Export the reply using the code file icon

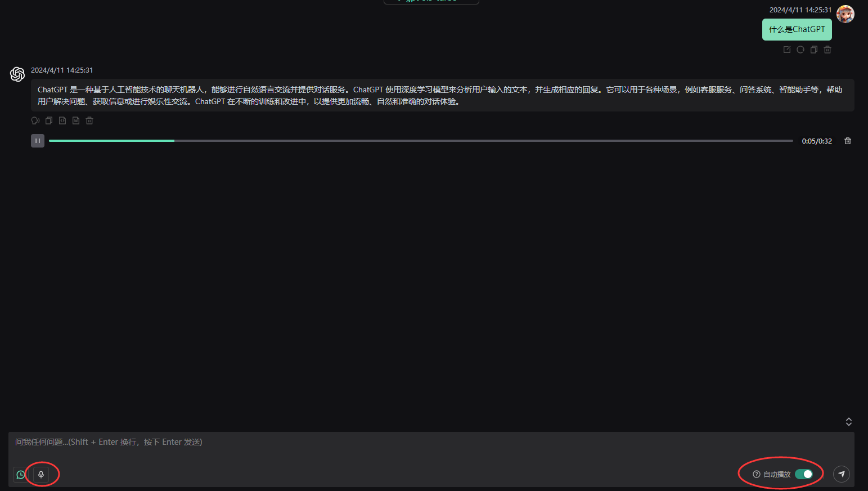[62, 120]
